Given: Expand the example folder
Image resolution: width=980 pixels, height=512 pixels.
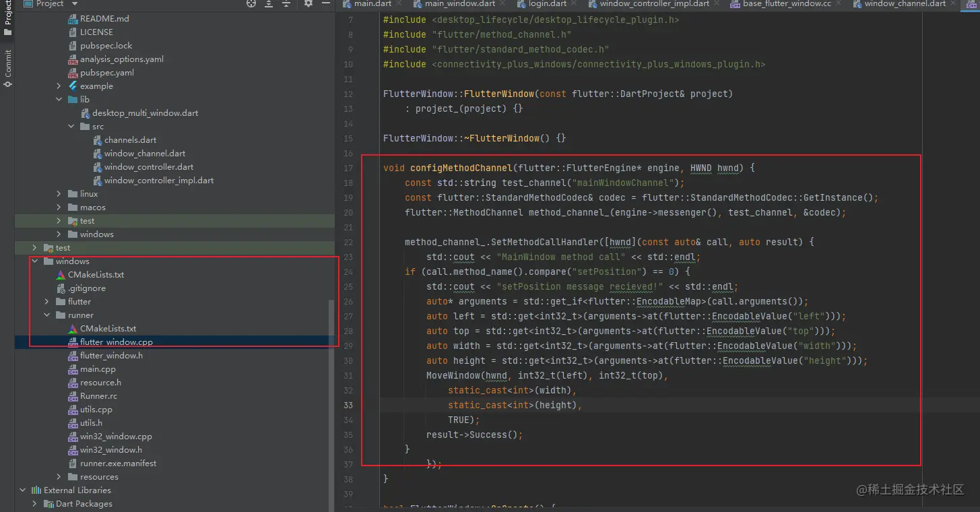Looking at the screenshot, I should [59, 86].
